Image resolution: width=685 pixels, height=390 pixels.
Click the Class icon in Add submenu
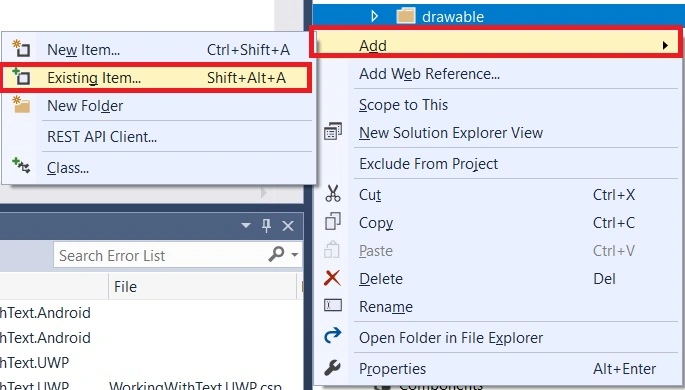click(21, 166)
